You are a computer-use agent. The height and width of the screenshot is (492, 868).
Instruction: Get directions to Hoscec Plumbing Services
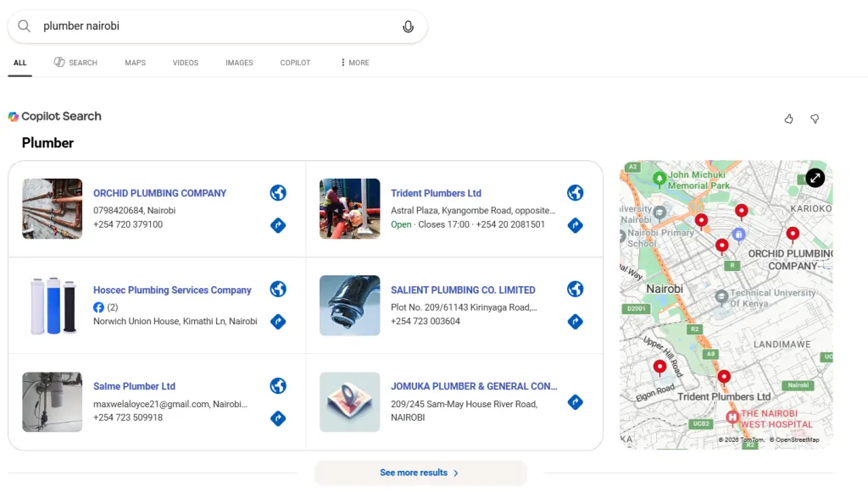point(278,321)
